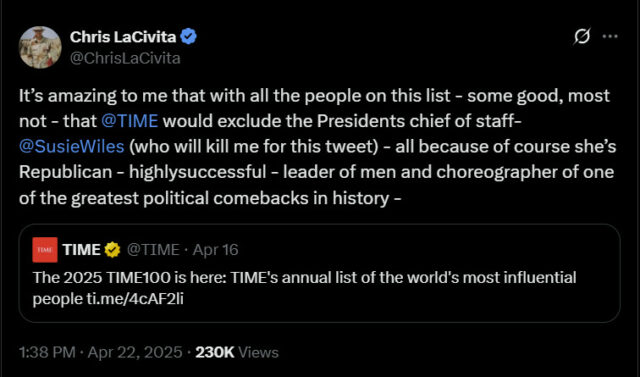
Task: Open the three-dot more options menu
Action: 610,36
